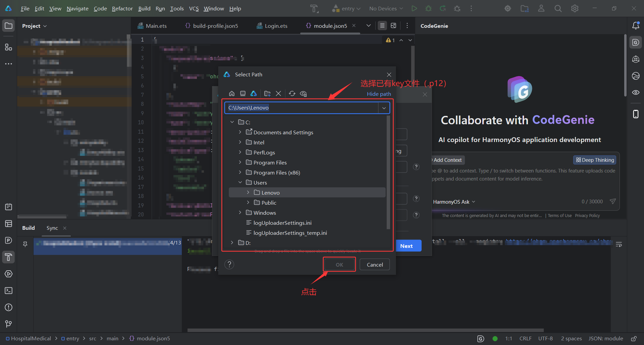
Task: Open the more tool windows ellipsis
Action: [x=8, y=64]
